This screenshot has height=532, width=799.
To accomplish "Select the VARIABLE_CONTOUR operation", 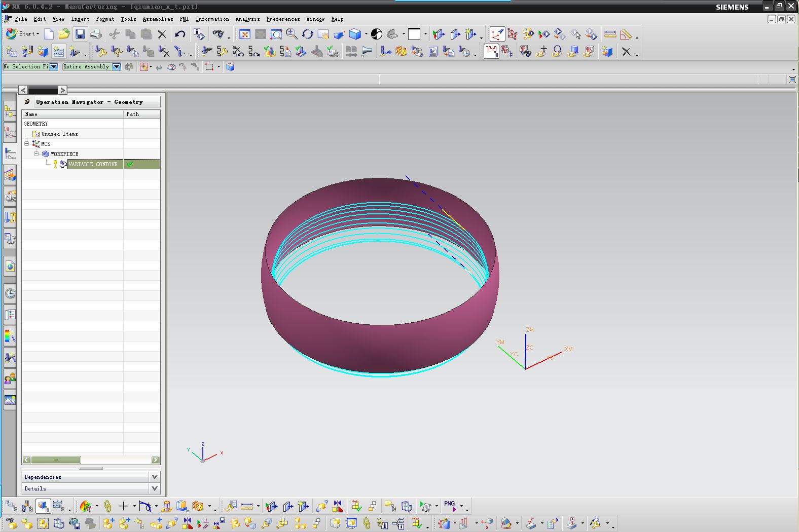I will (x=93, y=164).
